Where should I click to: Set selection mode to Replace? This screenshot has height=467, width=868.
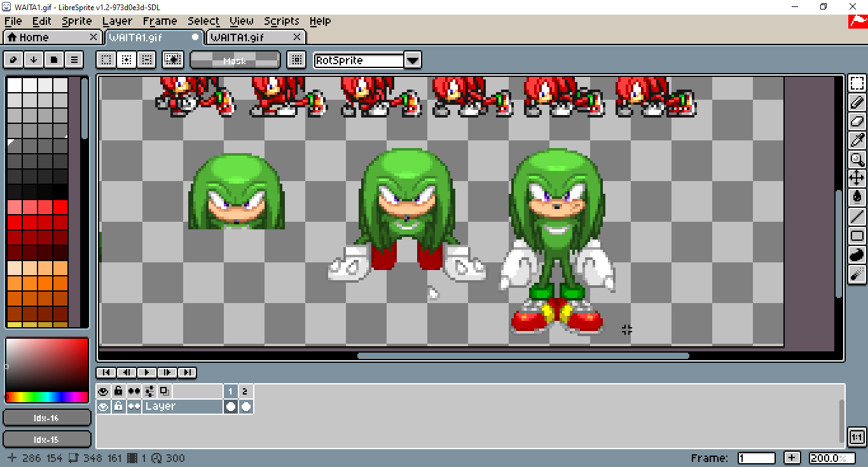pos(106,60)
